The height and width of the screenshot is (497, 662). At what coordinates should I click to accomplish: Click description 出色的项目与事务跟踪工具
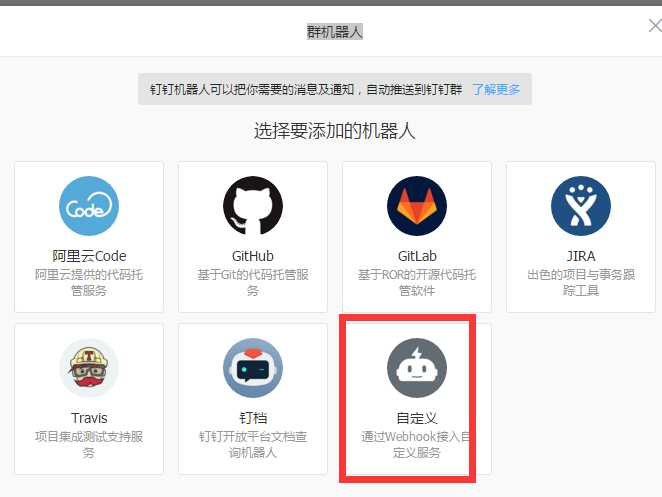tap(581, 282)
